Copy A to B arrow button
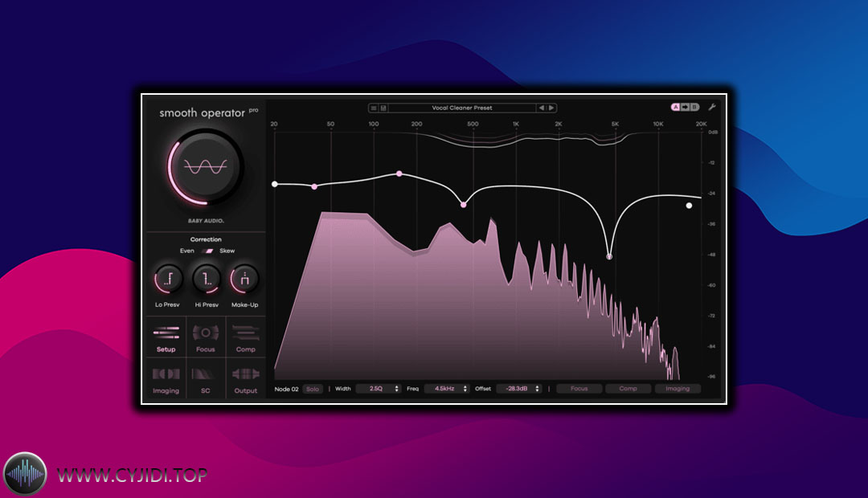Viewport: 868px width, 498px height. 685,107
